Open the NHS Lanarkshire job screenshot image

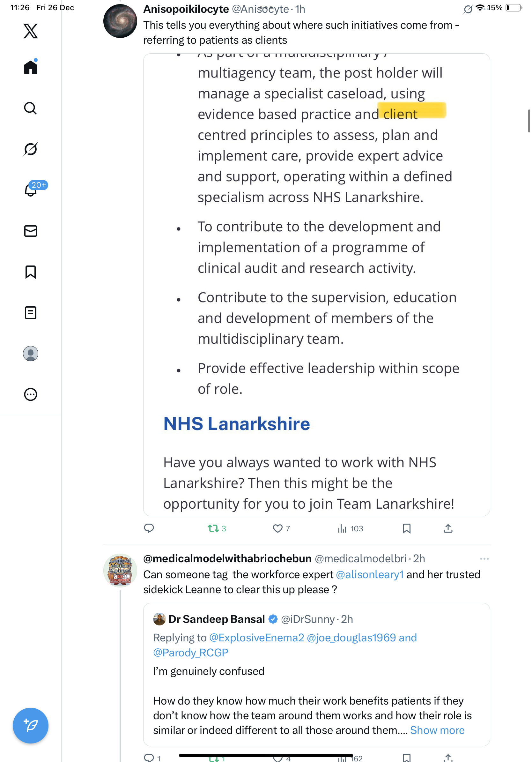tap(316, 284)
